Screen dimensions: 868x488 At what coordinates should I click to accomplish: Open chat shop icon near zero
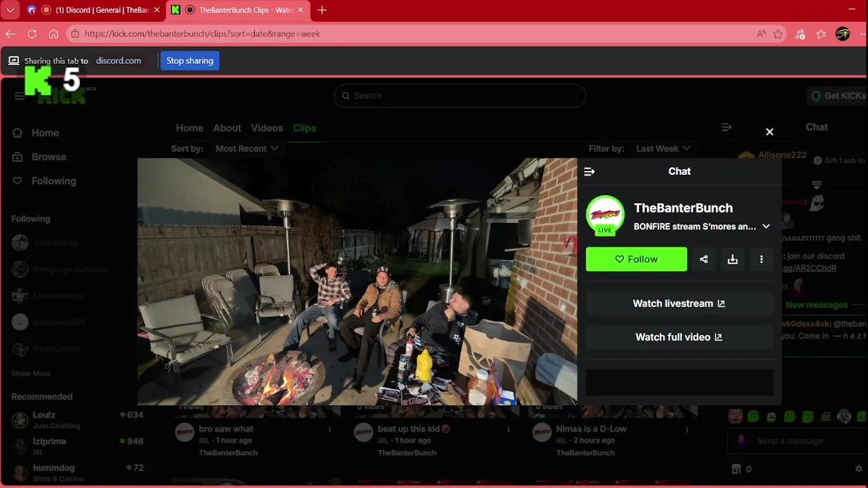tap(736, 469)
